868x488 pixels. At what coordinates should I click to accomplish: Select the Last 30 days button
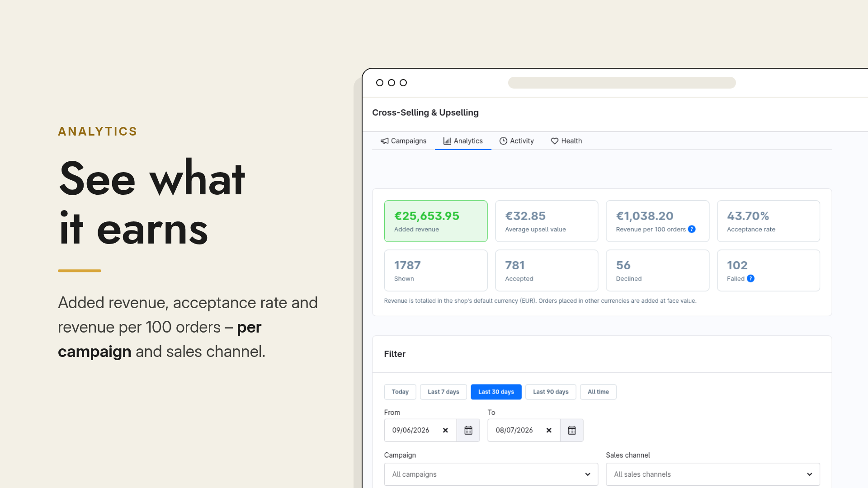[496, 392]
